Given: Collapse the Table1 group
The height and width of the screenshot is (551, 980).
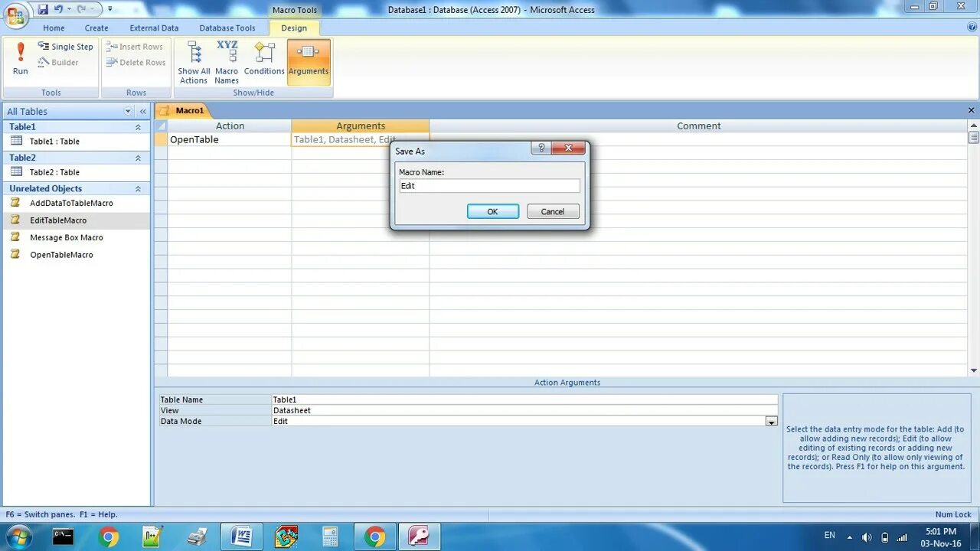Looking at the screenshot, I should click(138, 127).
